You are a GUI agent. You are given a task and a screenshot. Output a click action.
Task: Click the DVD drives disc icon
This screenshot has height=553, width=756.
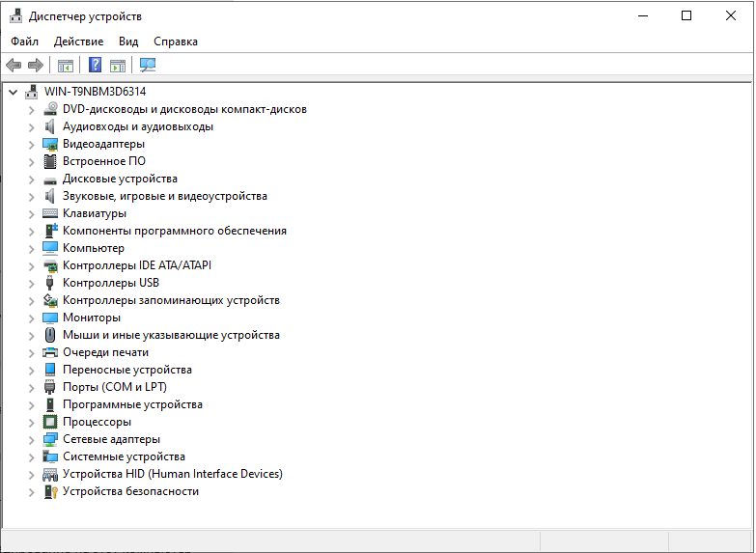pyautogui.click(x=50, y=109)
